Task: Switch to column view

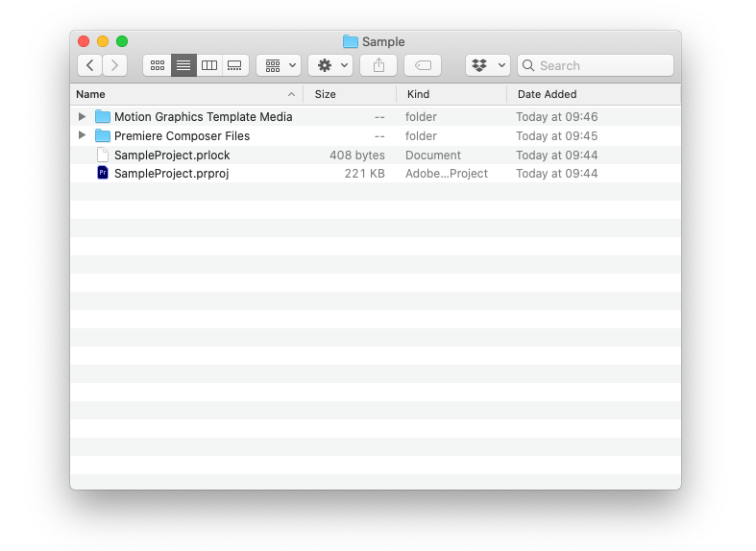Action: (209, 65)
